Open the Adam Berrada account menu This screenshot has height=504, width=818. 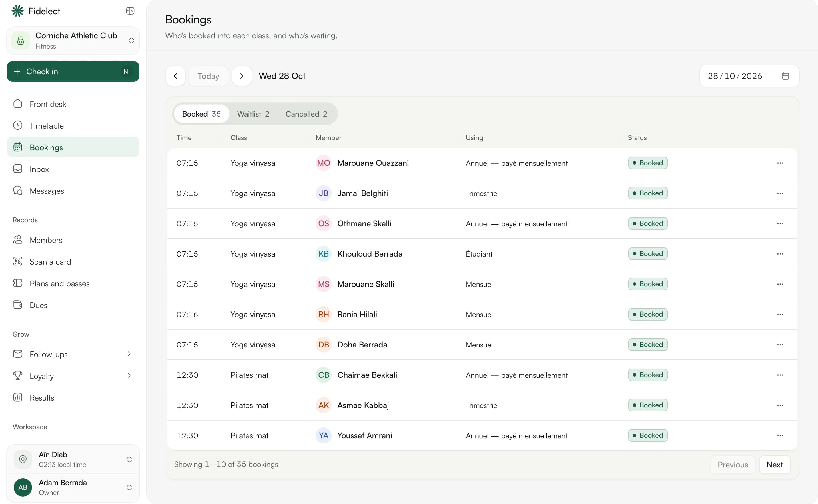[x=73, y=487]
